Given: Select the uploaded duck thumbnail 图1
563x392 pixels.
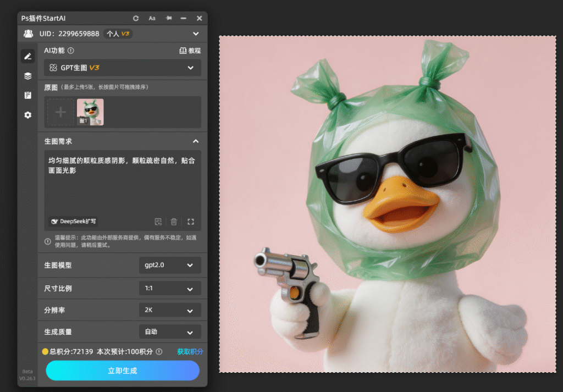Looking at the screenshot, I should click(x=90, y=112).
